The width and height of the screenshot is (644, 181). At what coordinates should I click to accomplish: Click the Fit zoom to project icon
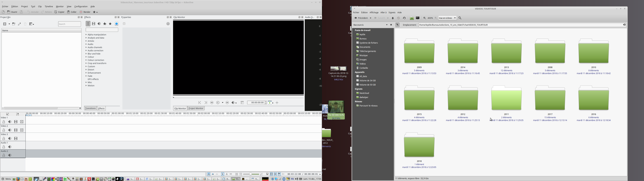(x=236, y=174)
